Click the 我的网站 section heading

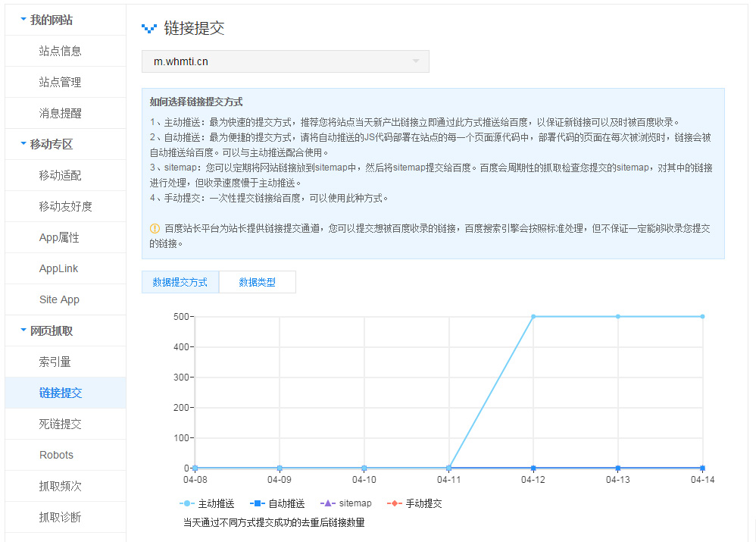tap(51, 20)
